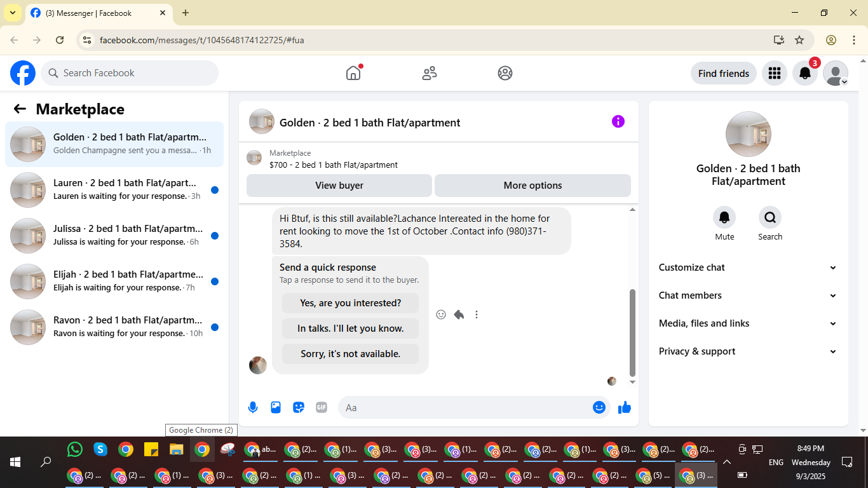Open the $700 Marketplace listing link
Image resolution: width=868 pixels, height=488 pixels.
[x=334, y=165]
